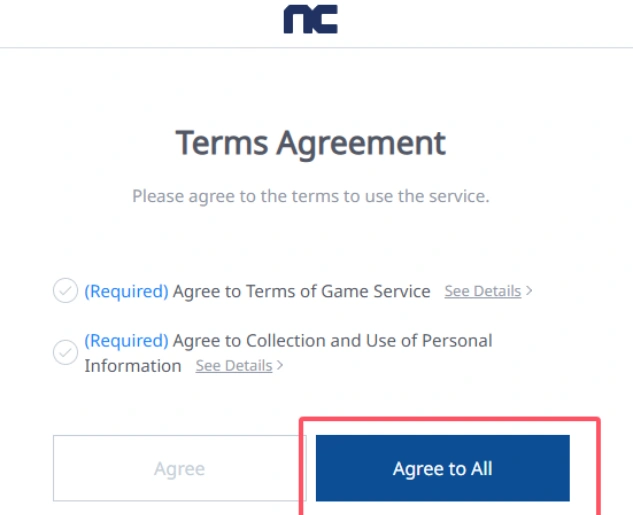Image resolution: width=633 pixels, height=515 pixels.
Task: Click the blue (Required) tag for Game Service
Action: pos(126,291)
